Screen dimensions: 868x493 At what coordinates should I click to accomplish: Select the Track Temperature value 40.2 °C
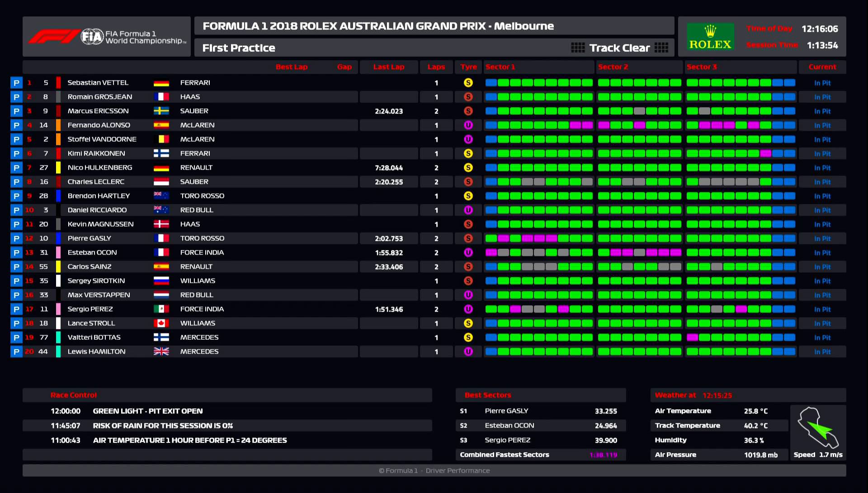756,426
